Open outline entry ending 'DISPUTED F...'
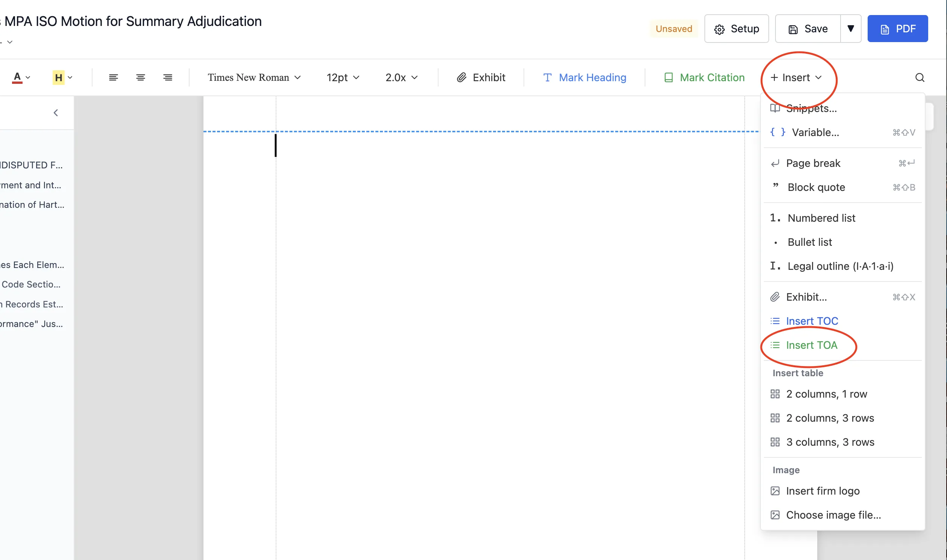The width and height of the screenshot is (947, 560). (32, 165)
